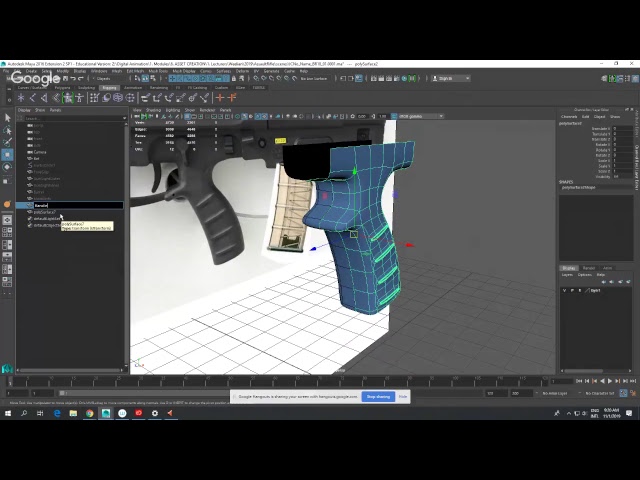
Task: Toggle Attribute Editor sidebar icon at top right
Action: [620, 78]
